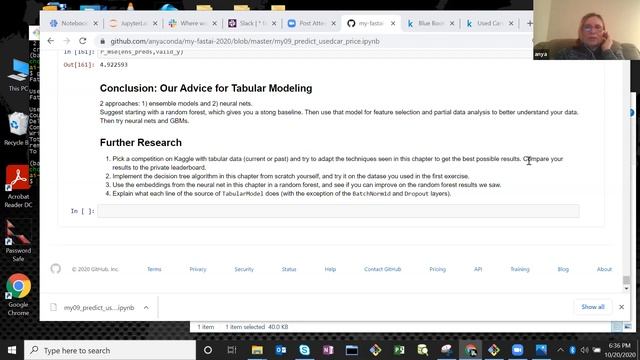The image size is (640, 360).
Task: Click the downloaded my09_predict_us...ipynb file icon
Action: point(53,307)
